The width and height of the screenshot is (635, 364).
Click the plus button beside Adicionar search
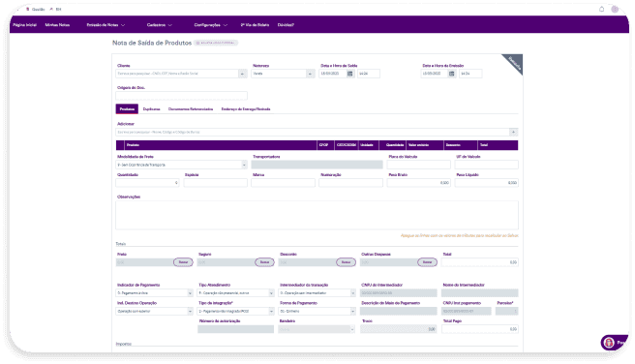pos(513,132)
